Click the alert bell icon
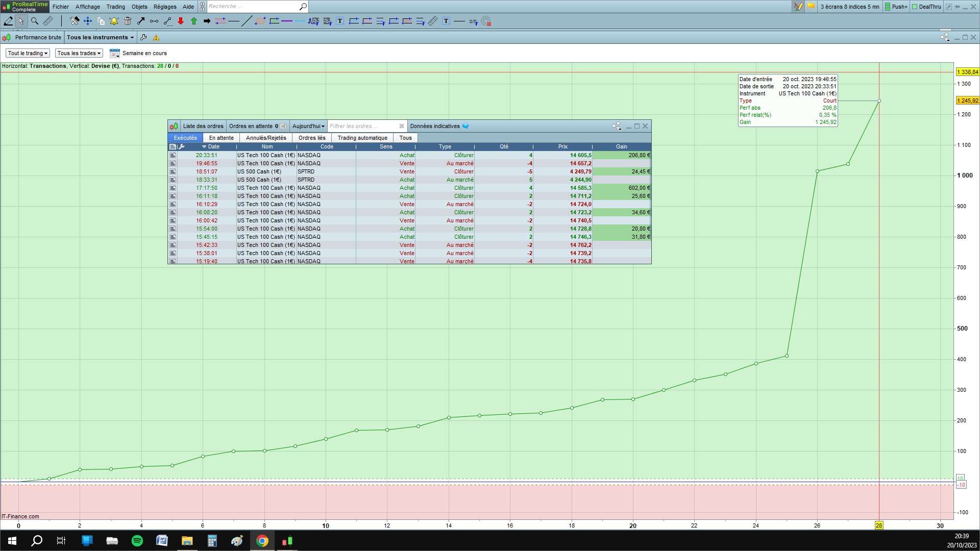 point(114,21)
